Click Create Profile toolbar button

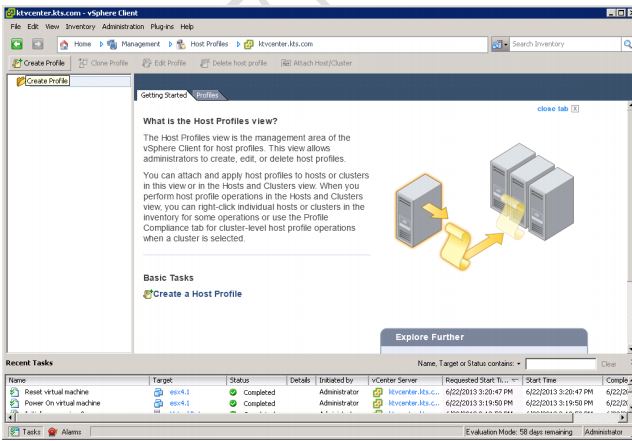[40, 63]
